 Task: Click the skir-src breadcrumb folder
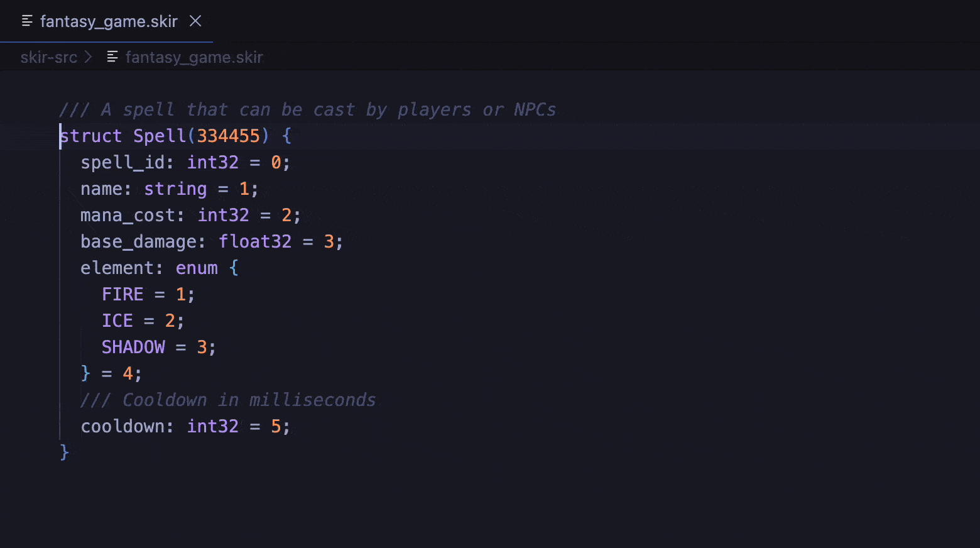pos(48,57)
